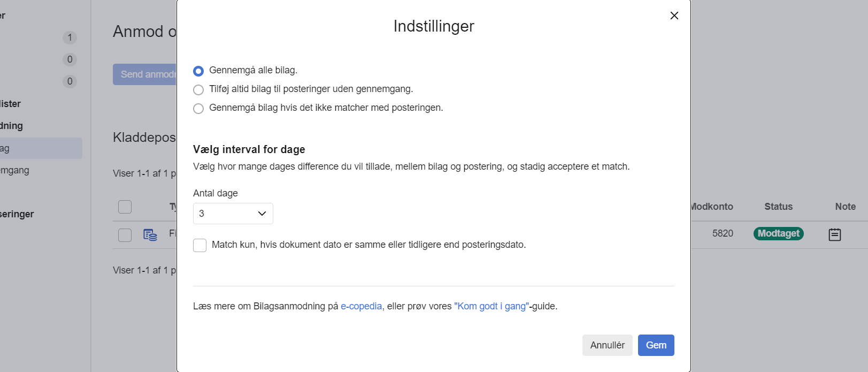This screenshot has width=868, height=372.
Task: Tick the select-all checkbox in the table header
Action: pyautogui.click(x=125, y=207)
